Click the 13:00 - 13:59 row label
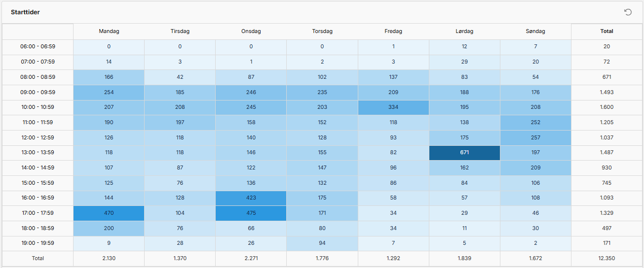Viewport: 644px width, 268px height. click(38, 153)
